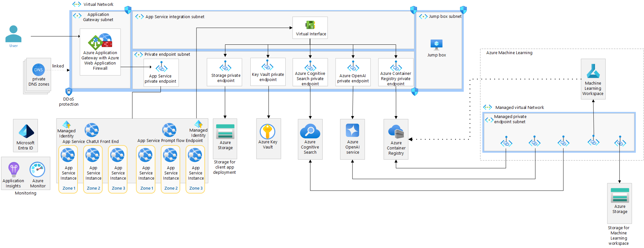Click the App Service ChatUI Front End globe

point(92,130)
